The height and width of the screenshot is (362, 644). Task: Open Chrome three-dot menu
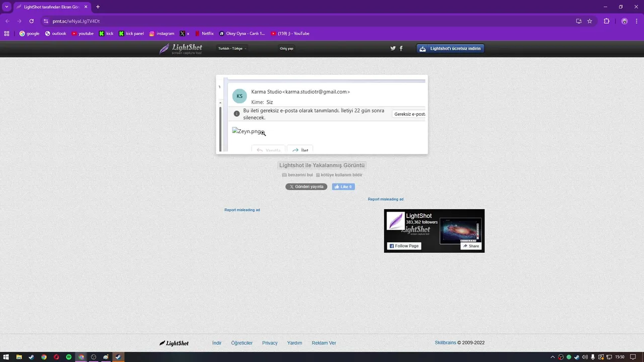tap(637, 21)
